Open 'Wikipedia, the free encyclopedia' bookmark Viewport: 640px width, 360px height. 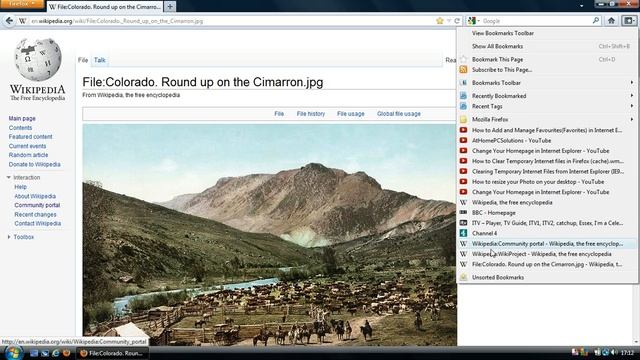(x=548, y=202)
